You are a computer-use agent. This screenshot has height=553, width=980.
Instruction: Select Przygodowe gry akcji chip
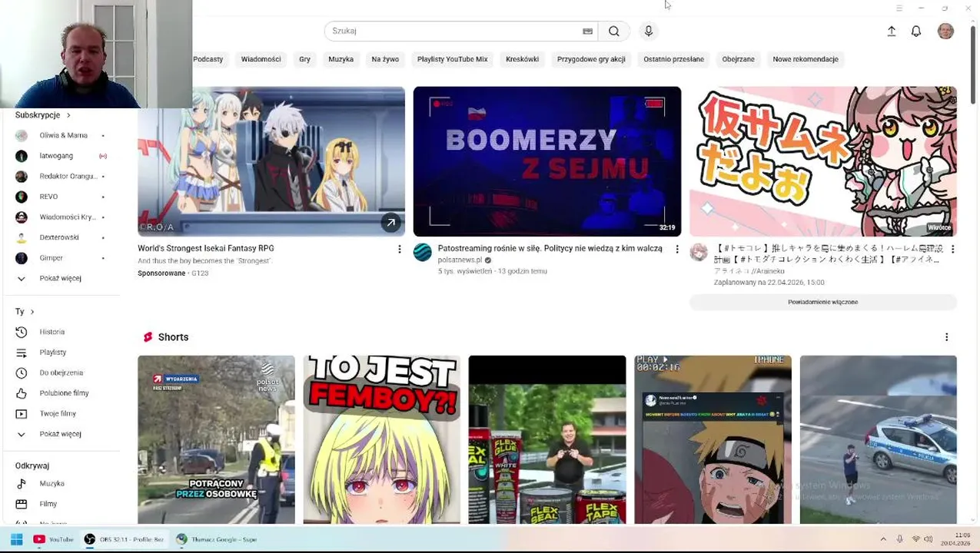[591, 59]
